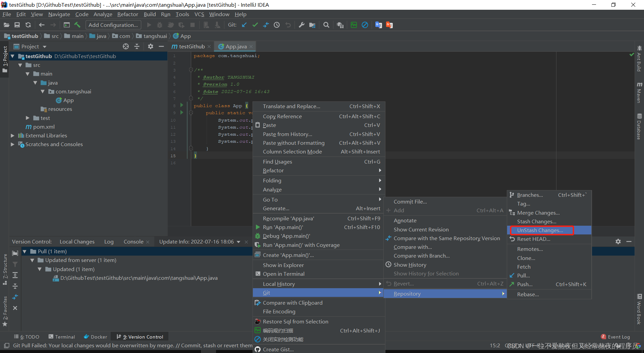Open the Database side panel
The image size is (644, 353).
click(639, 127)
